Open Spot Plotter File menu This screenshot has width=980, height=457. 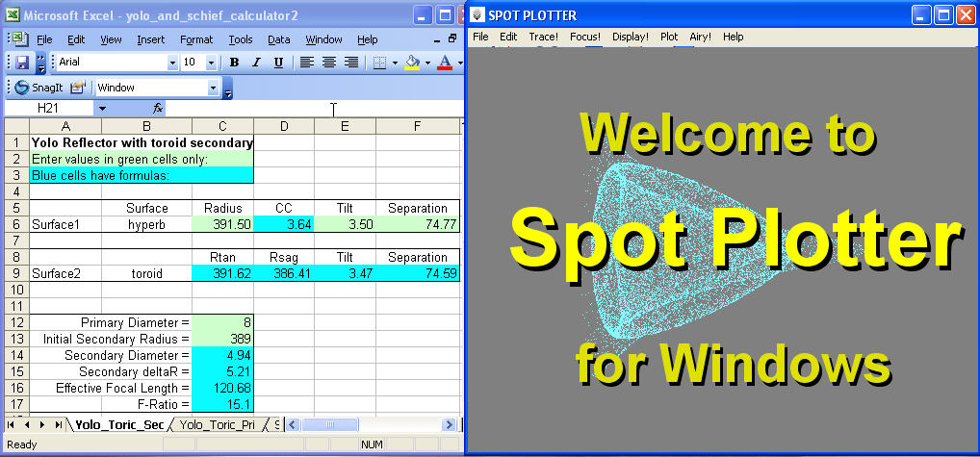[x=480, y=37]
